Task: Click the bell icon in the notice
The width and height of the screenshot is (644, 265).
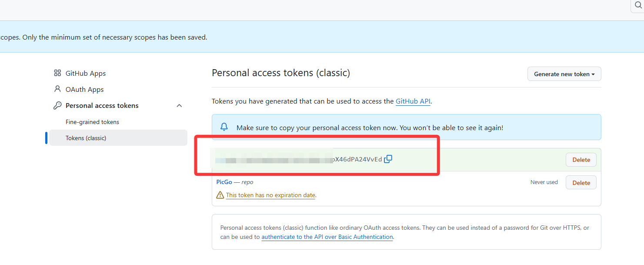Action: tap(224, 127)
